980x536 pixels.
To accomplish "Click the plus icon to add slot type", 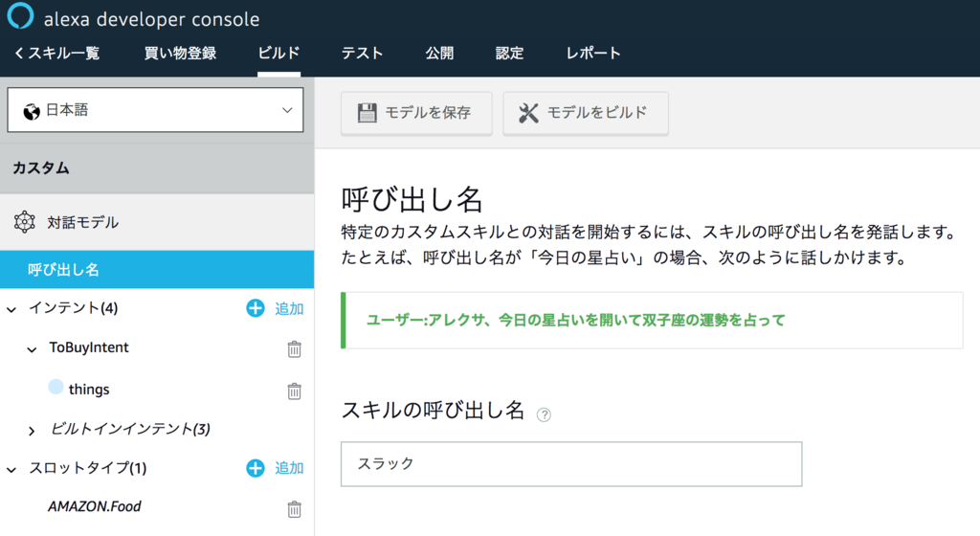I will (x=255, y=468).
